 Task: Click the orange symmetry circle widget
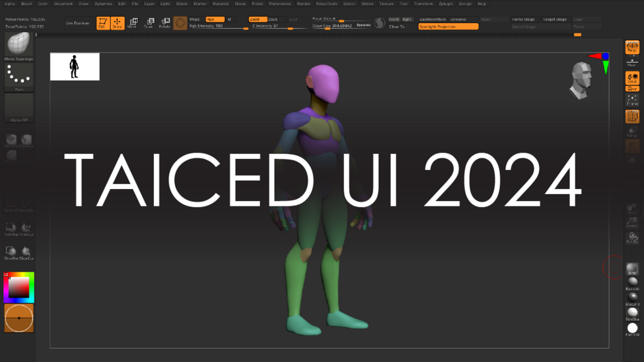19,318
